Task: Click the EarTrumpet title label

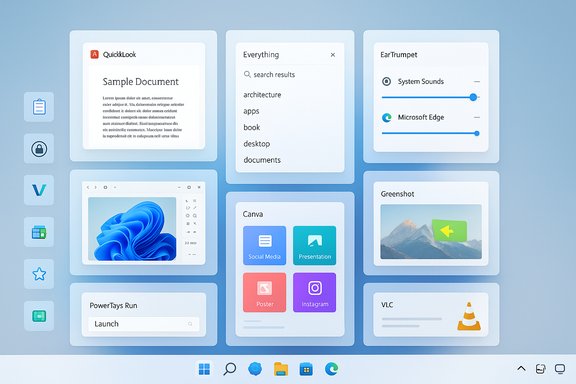Action: pos(399,55)
